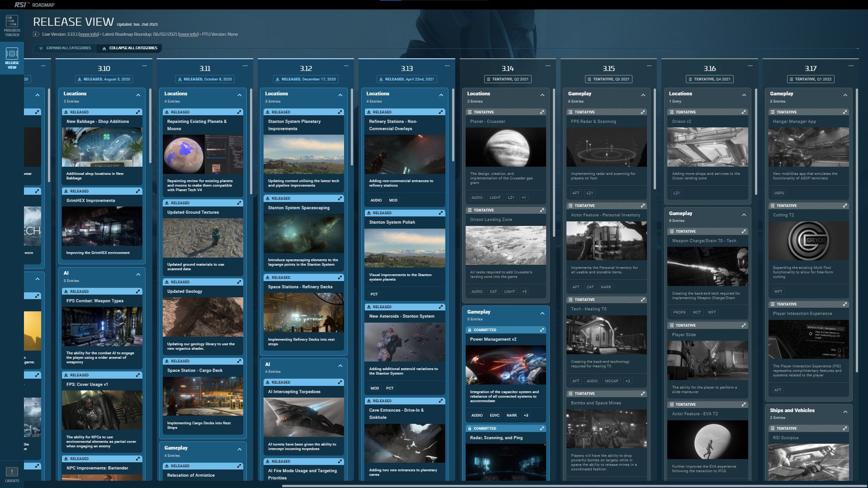Open the Roadmap Roundup more info link

click(x=188, y=34)
